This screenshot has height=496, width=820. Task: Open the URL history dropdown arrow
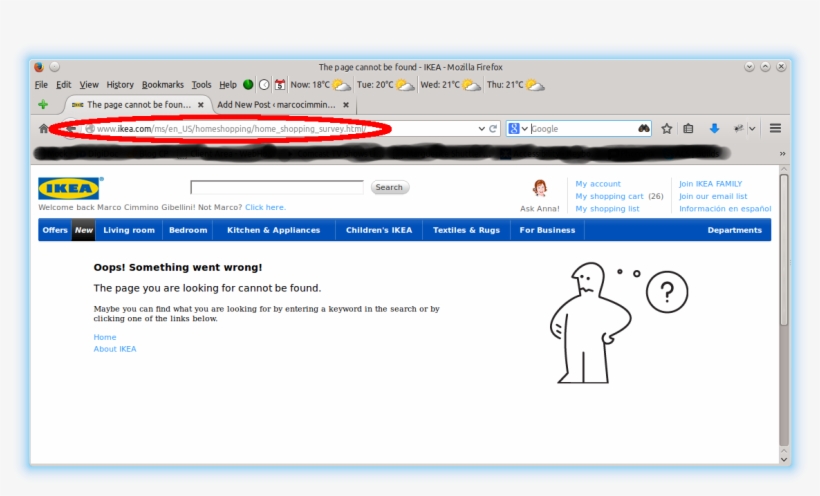(481, 129)
